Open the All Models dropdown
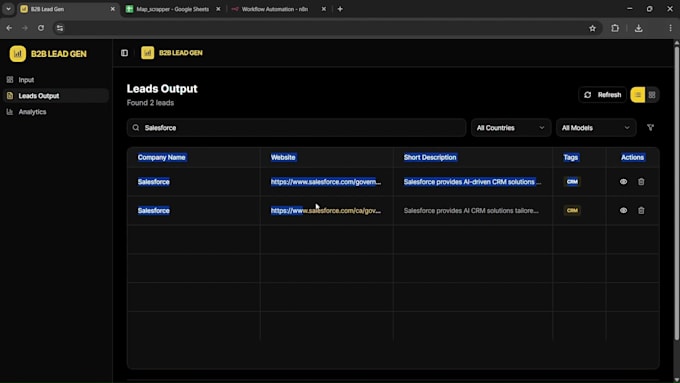680x383 pixels. 595,128
